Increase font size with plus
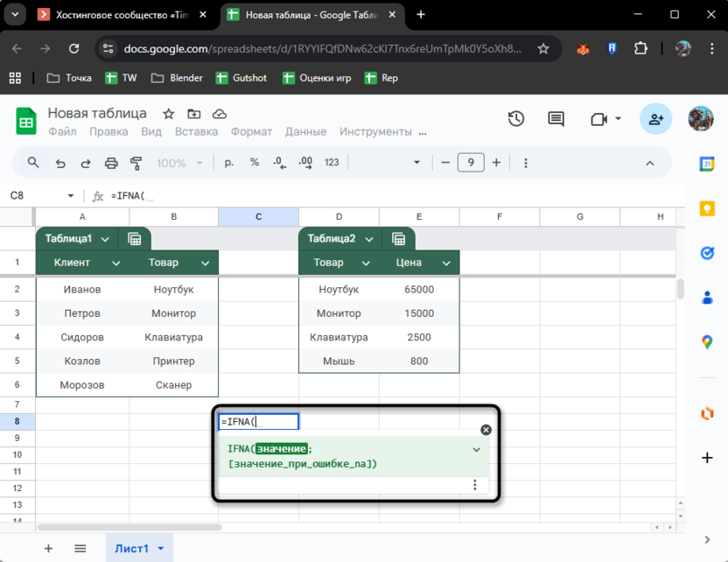The image size is (728, 562). click(497, 163)
